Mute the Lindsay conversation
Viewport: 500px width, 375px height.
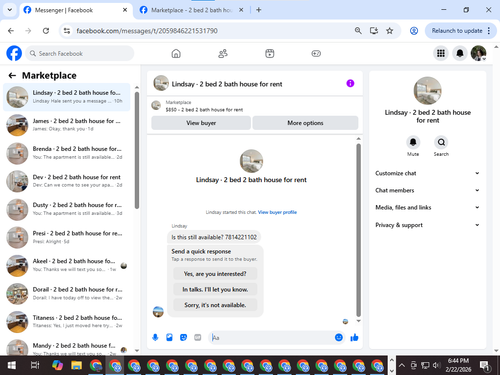413,142
